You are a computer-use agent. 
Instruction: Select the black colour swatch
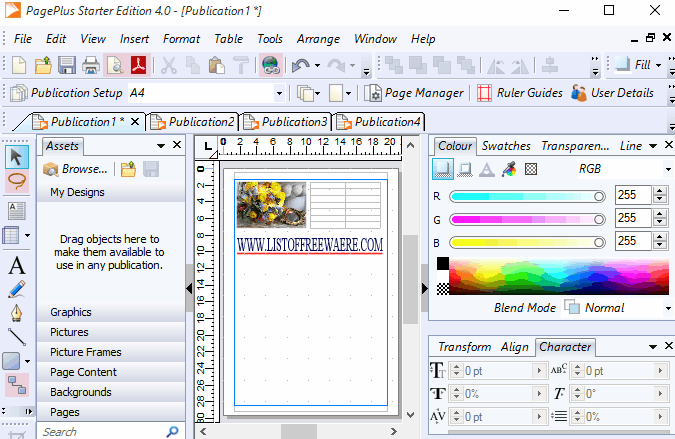pyautogui.click(x=443, y=263)
